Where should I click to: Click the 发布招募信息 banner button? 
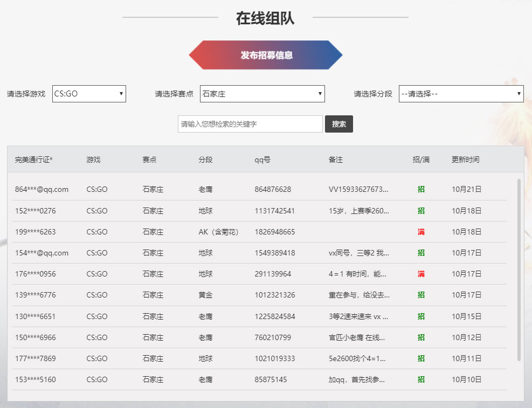(x=266, y=55)
